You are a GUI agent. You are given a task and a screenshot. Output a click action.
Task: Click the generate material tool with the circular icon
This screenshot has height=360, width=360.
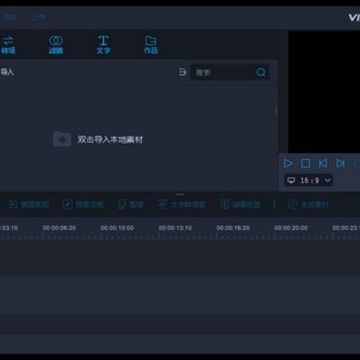308,204
